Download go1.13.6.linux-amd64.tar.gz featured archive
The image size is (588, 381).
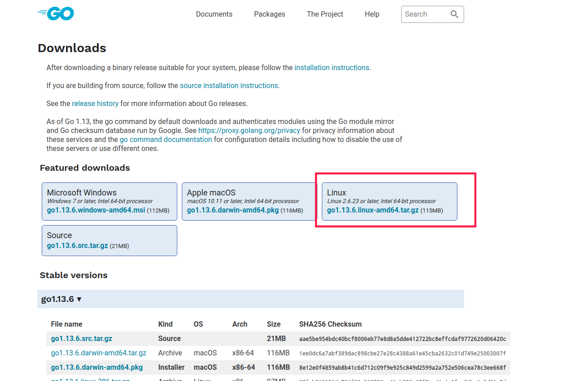click(x=373, y=210)
